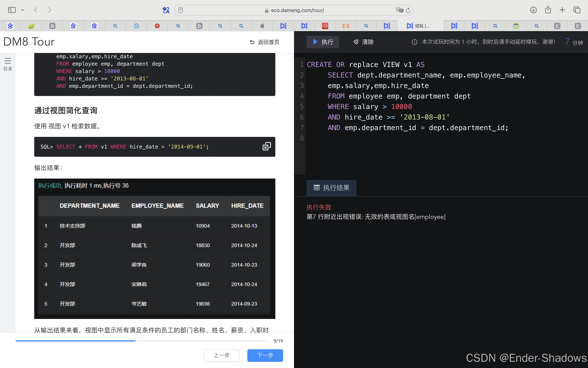588x368 pixels.
Task: Click the tutorial progress bar
Action: [x=142, y=341]
